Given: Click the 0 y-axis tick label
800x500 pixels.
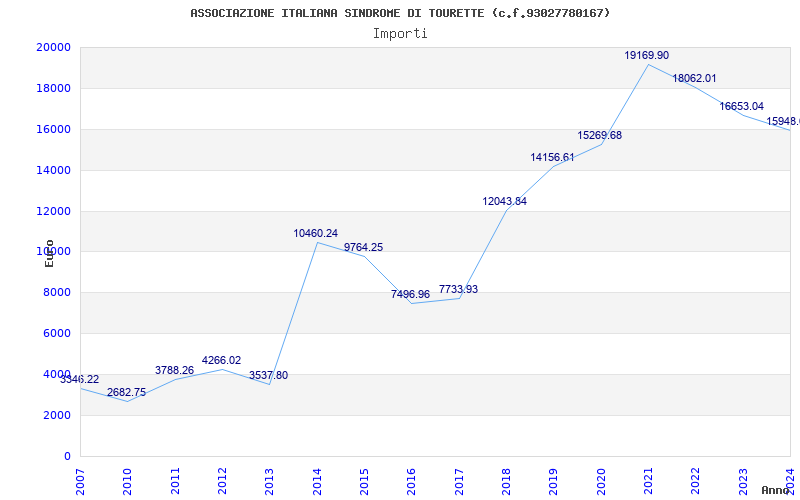Looking at the screenshot, I should coord(67,456).
